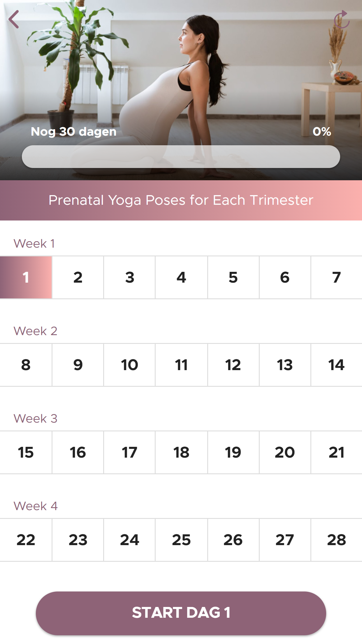Tap the reset progress icon
This screenshot has width=362, height=644.
click(x=341, y=20)
